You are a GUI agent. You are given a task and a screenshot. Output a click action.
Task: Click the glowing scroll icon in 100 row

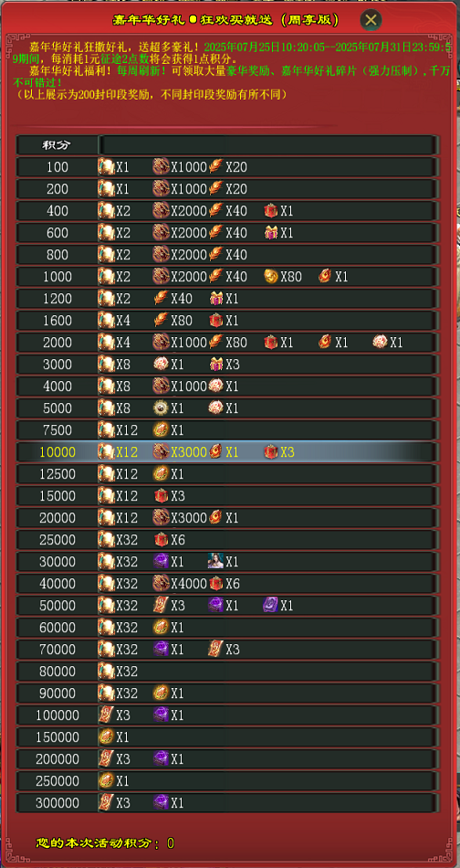pos(106,166)
